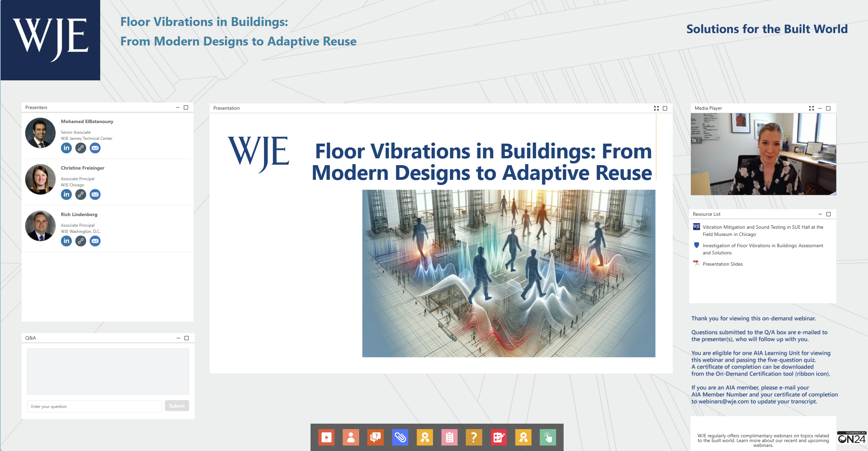
Task: Maximize the Presentation panel
Action: 665,108
